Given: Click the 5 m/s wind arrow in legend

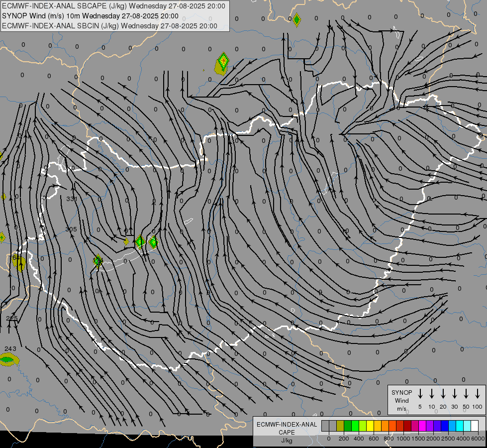Looking at the screenshot, I should pos(420,394).
